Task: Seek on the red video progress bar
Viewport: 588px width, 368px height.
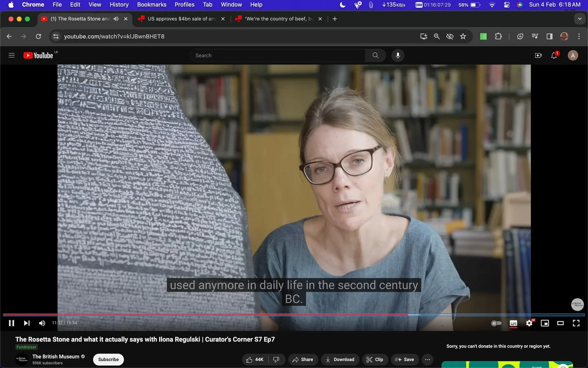Action: click(206, 315)
